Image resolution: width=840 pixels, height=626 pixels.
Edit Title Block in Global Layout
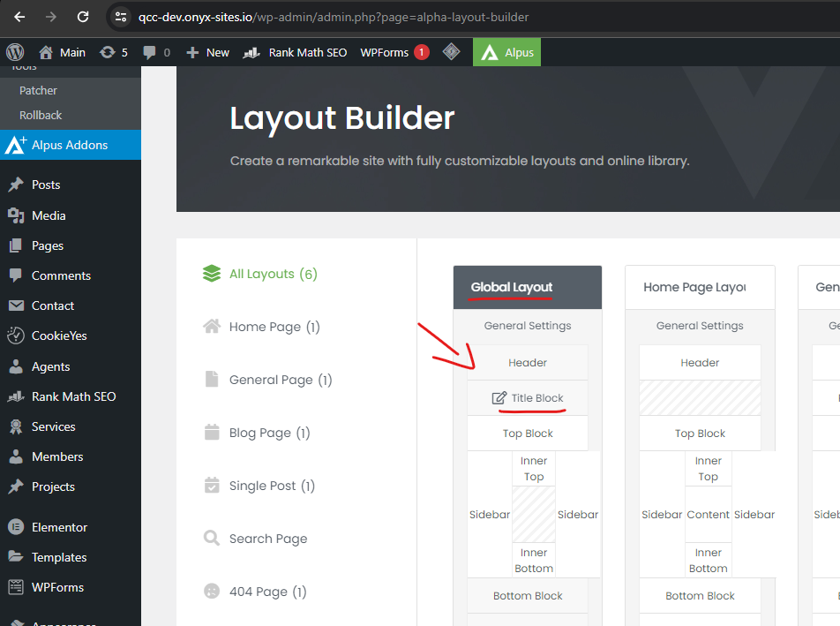pos(528,398)
